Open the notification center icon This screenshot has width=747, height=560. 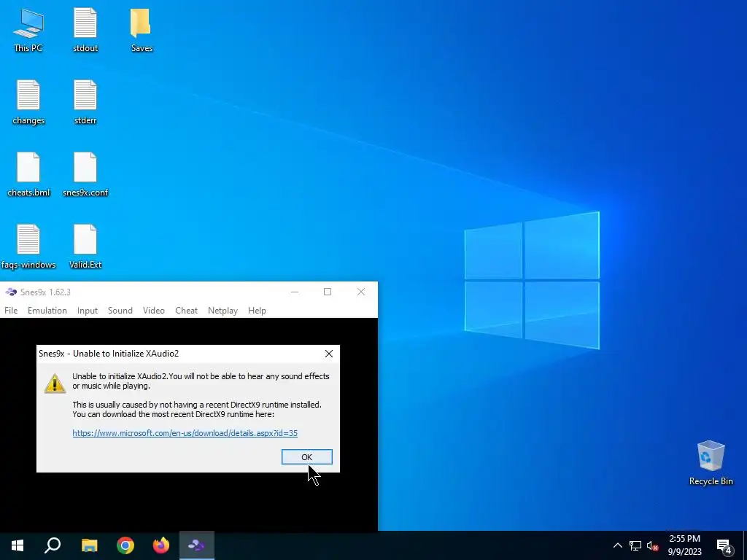(724, 546)
